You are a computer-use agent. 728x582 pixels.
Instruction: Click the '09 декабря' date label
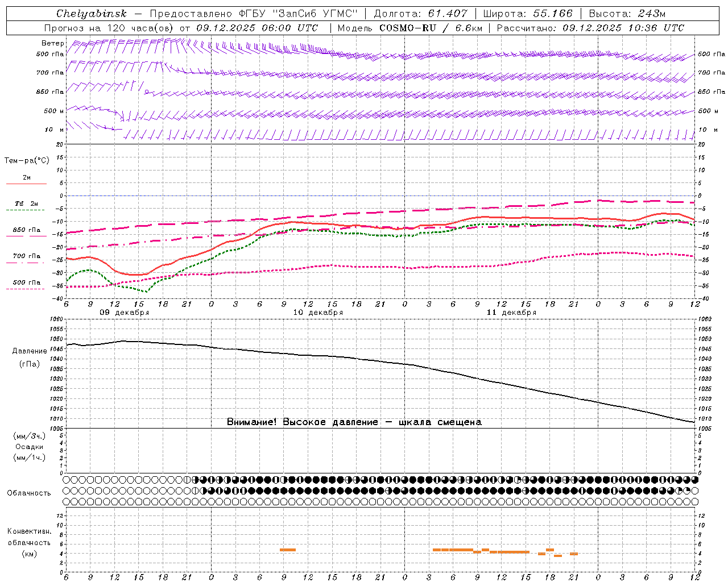(125, 313)
